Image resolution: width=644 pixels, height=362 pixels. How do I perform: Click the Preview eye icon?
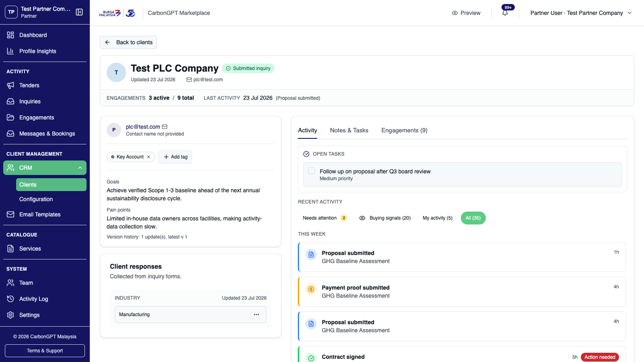pyautogui.click(x=455, y=13)
